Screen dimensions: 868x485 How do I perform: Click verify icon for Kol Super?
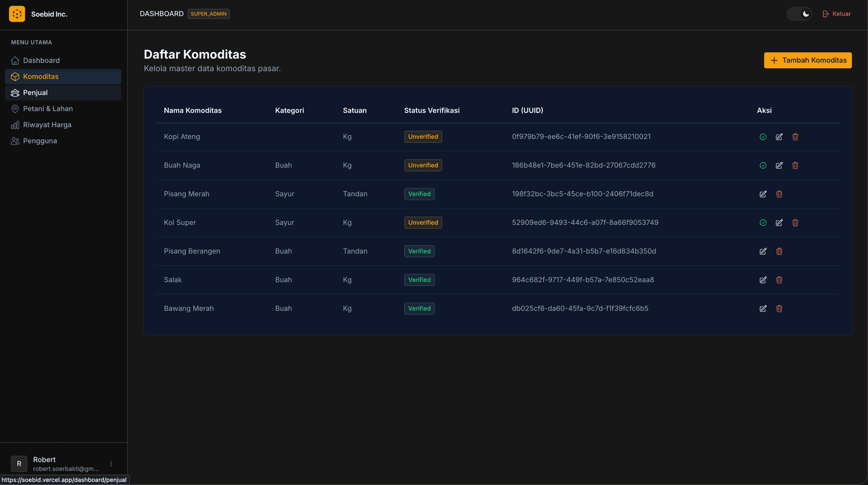click(x=763, y=222)
